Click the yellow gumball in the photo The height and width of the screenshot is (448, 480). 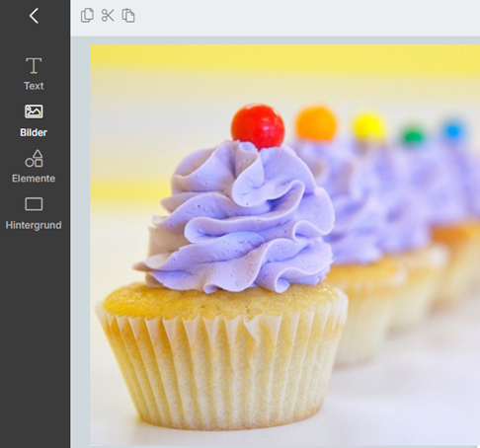click(369, 126)
